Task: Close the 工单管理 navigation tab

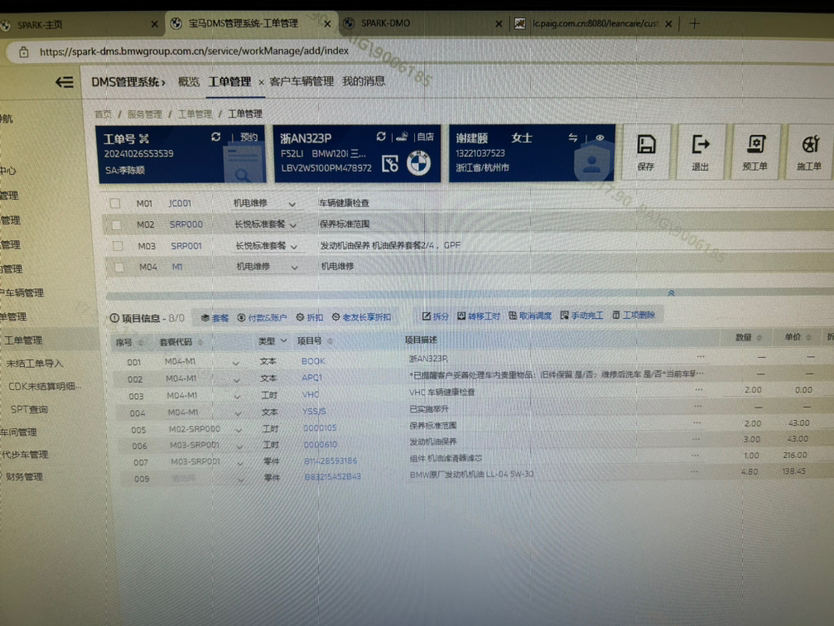Action: [x=261, y=82]
